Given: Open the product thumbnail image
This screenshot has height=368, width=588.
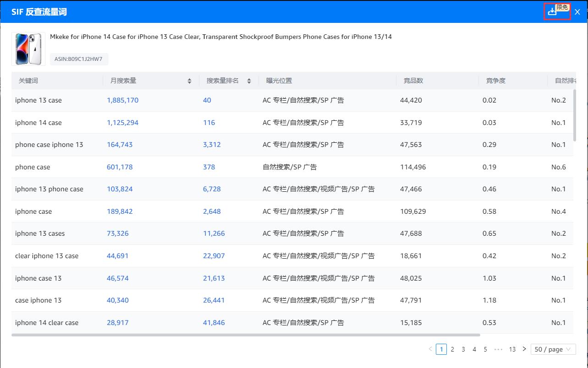Looking at the screenshot, I should point(28,49).
